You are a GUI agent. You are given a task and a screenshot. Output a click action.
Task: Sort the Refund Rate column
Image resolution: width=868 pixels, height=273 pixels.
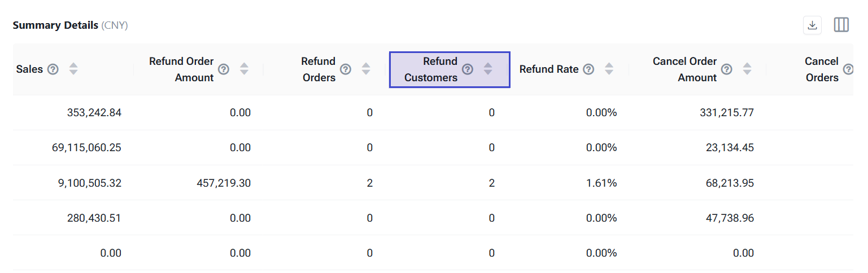(x=609, y=69)
